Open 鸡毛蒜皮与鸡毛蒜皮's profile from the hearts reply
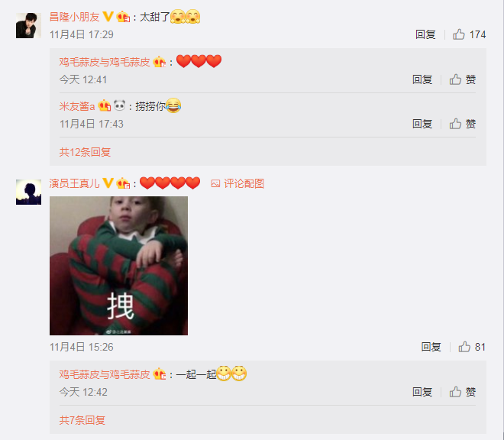This screenshot has width=504, height=440. [x=105, y=62]
